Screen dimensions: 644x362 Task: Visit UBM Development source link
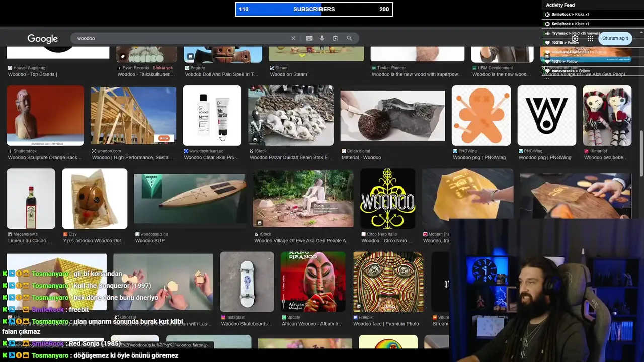coord(496,68)
